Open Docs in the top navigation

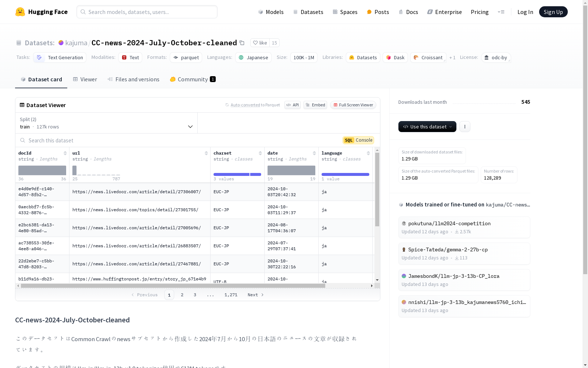click(x=408, y=12)
